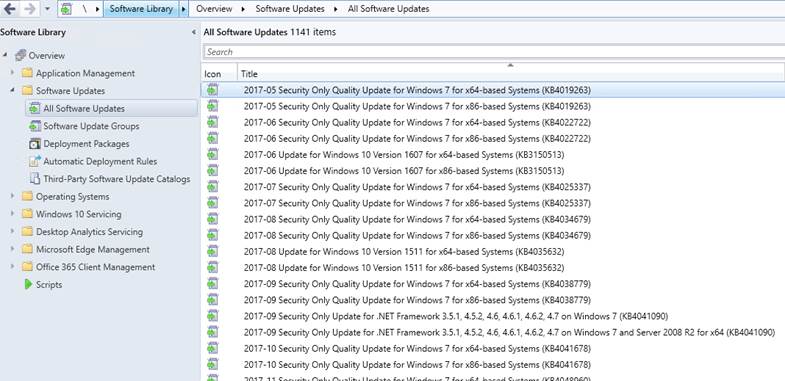
Task: Click into the Search field
Action: (x=494, y=52)
